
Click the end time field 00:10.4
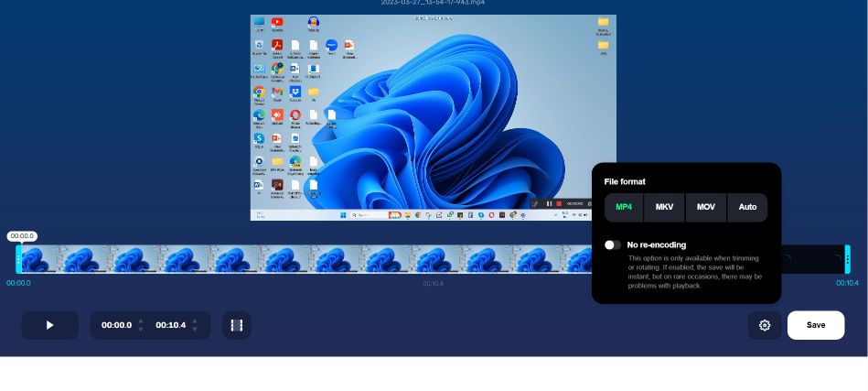click(170, 325)
